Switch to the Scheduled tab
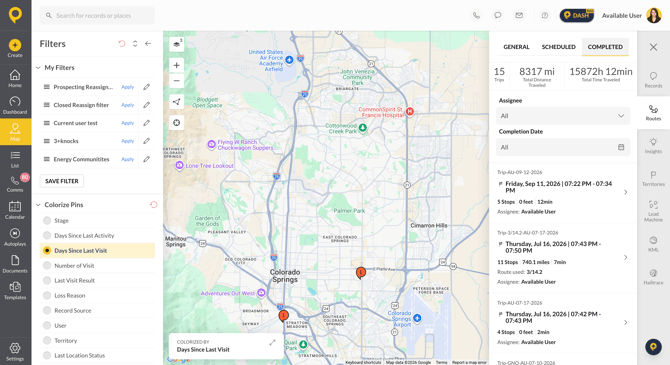The image size is (670, 365). [x=558, y=47]
